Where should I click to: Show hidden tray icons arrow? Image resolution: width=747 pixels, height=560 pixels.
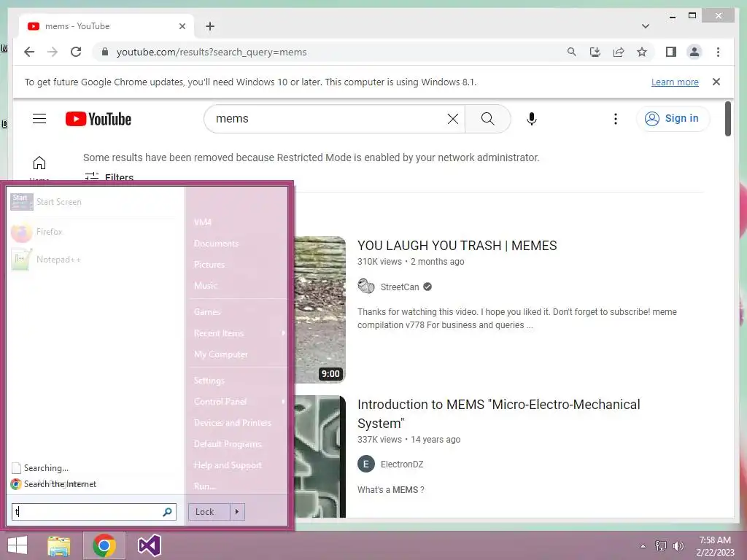point(643,546)
